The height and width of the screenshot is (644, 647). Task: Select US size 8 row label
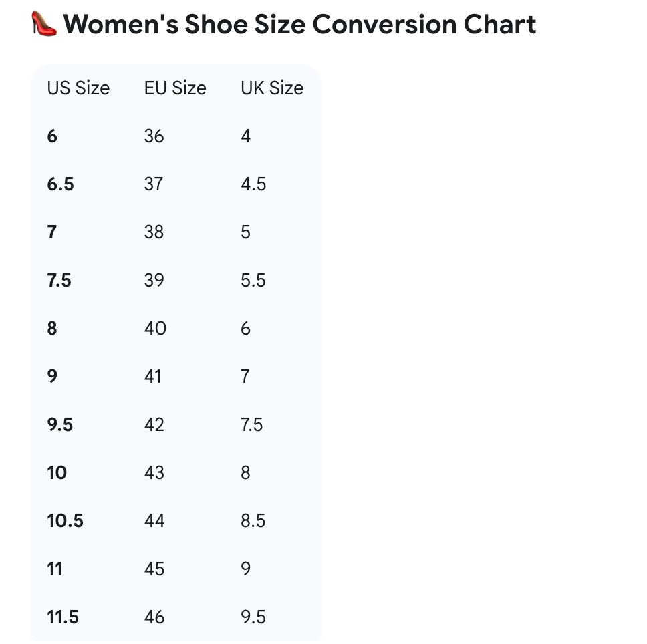(x=52, y=329)
